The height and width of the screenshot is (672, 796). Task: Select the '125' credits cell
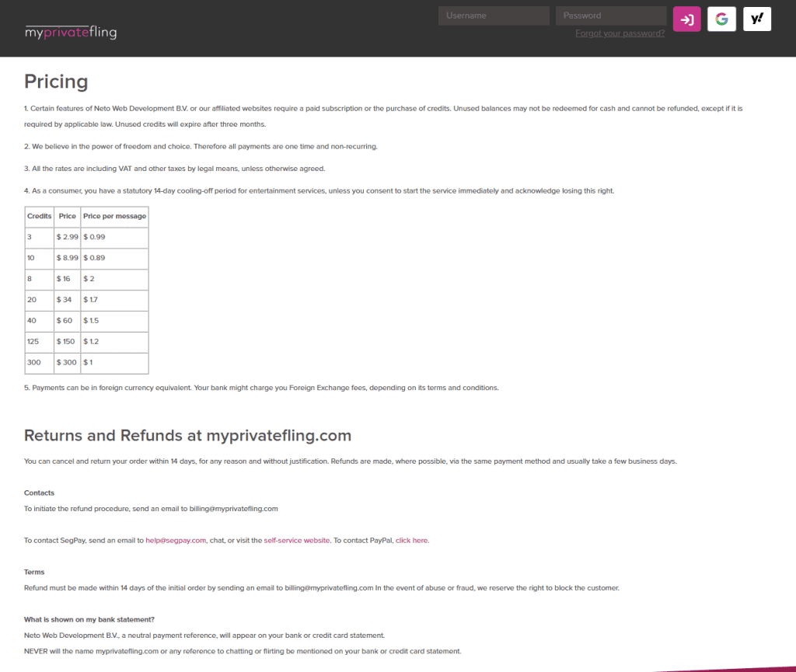click(x=39, y=341)
